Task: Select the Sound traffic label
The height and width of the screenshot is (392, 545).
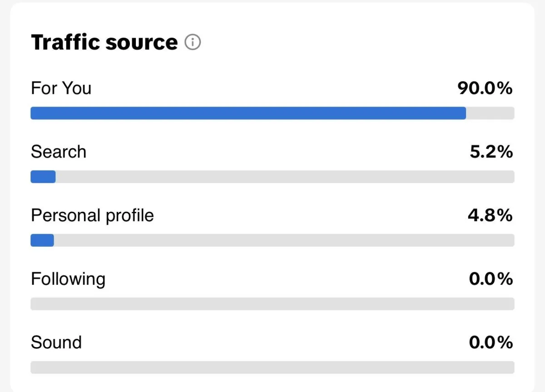Action: click(56, 342)
